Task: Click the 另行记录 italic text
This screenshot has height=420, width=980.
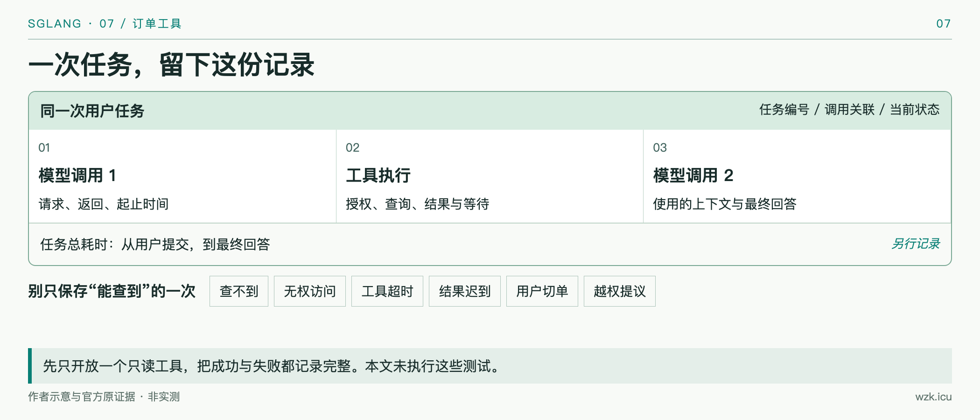Action: [915, 244]
